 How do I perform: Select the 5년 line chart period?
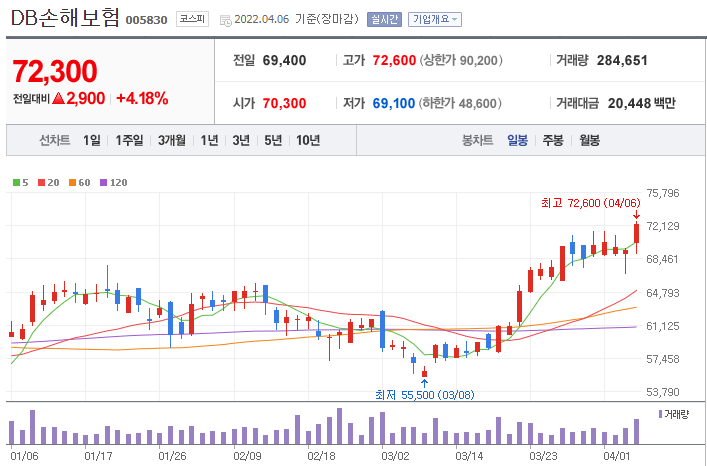(273, 140)
